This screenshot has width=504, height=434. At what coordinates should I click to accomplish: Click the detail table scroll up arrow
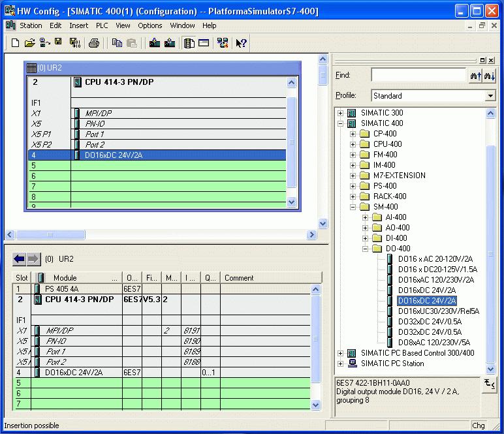(x=315, y=289)
